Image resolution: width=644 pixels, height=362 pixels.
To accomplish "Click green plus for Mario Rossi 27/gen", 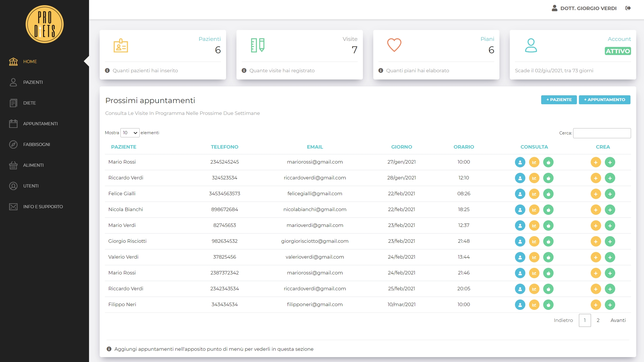I will click(x=610, y=162).
